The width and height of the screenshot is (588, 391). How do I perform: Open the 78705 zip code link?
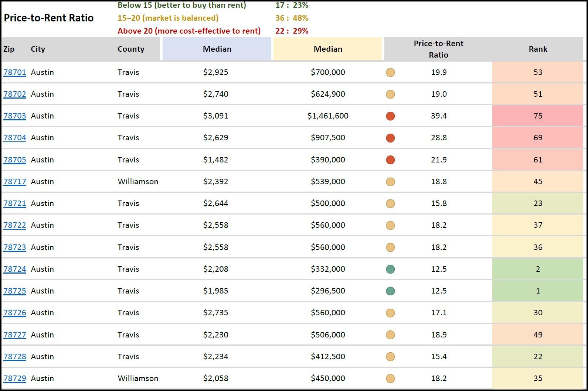(15, 160)
